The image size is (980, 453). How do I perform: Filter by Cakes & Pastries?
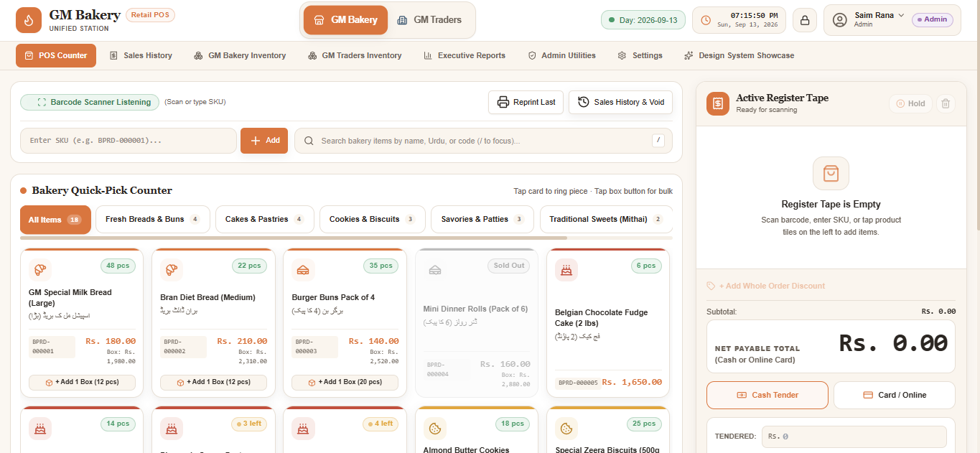(x=265, y=220)
